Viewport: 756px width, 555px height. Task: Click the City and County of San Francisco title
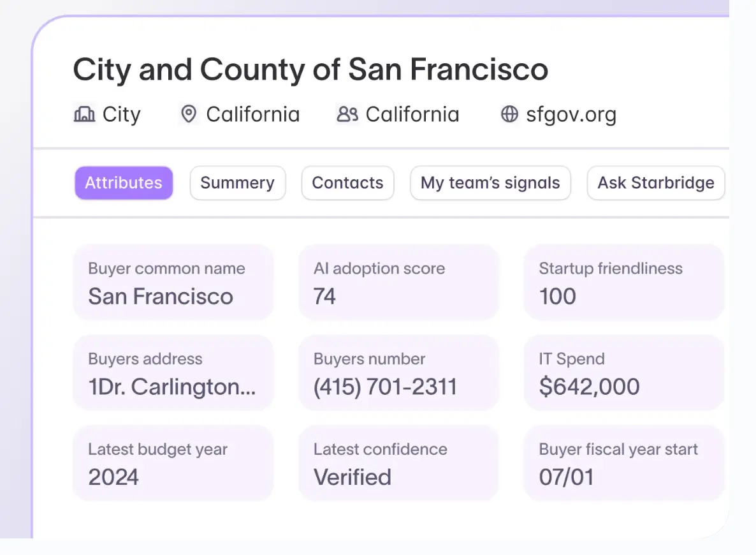(x=310, y=70)
